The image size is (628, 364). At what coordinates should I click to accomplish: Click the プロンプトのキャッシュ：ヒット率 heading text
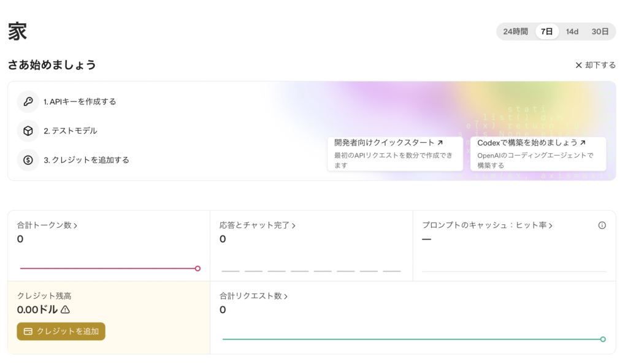[484, 225]
